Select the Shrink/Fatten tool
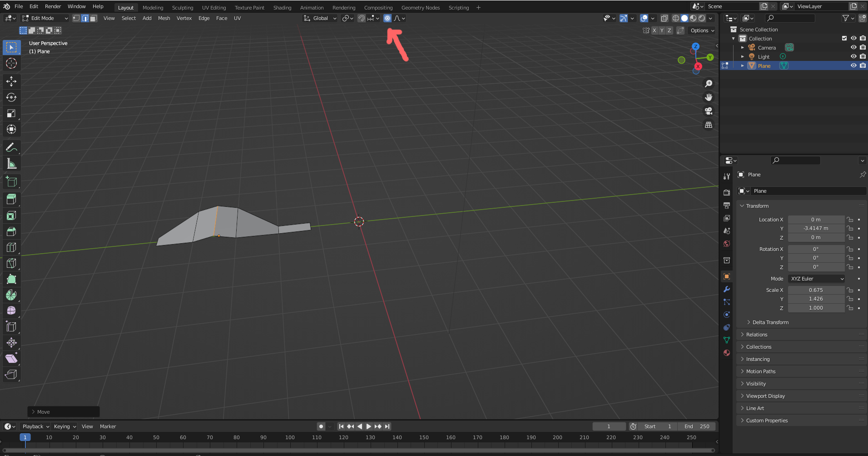Screen dimensions: 868x456 (11, 343)
